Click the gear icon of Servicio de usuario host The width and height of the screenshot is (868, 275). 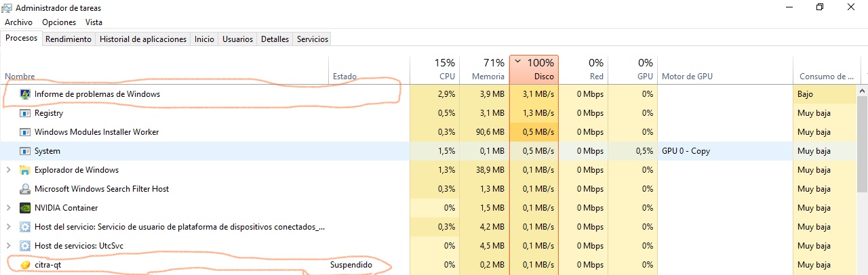(x=25, y=227)
